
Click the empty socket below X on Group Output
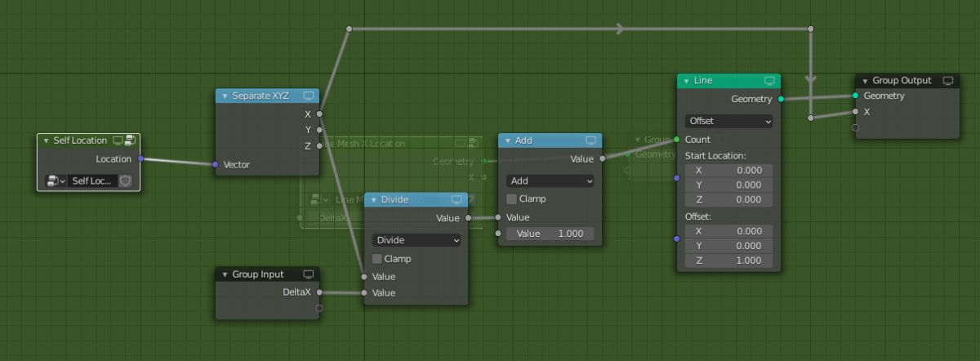tap(855, 127)
